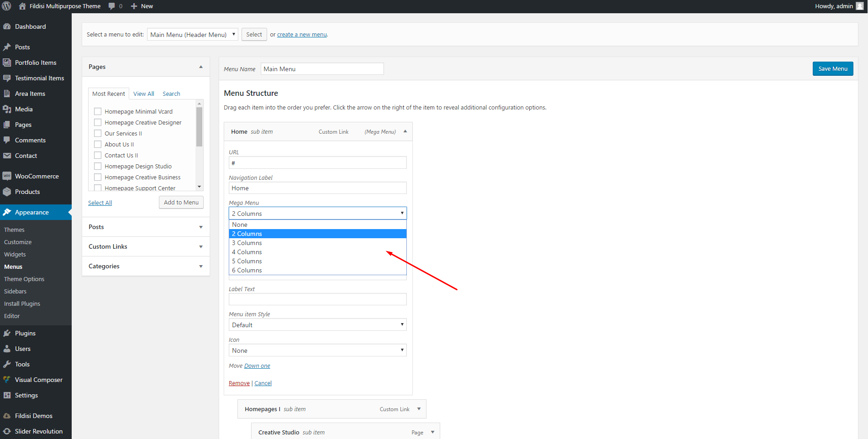The width and height of the screenshot is (868, 439).
Task: Click Cancel link for Home item
Action: [x=263, y=383]
